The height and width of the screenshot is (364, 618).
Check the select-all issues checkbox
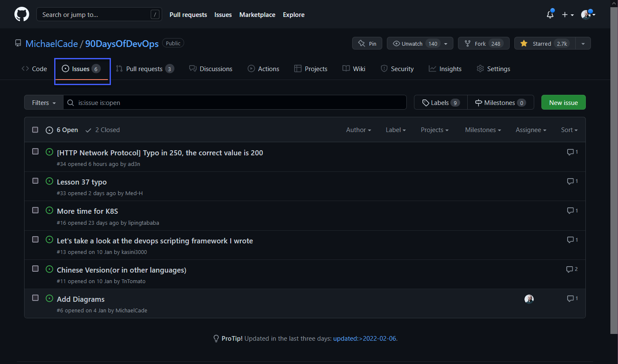pos(35,130)
